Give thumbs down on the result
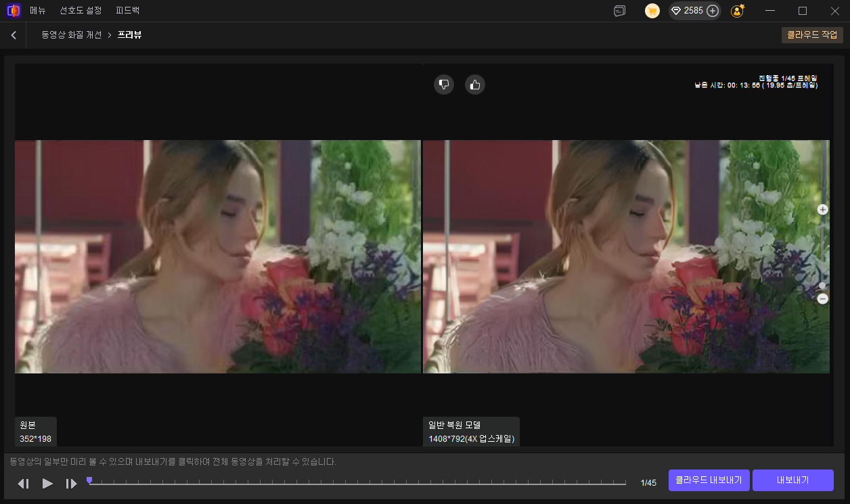Screen dimensions: 850x504 [444, 85]
